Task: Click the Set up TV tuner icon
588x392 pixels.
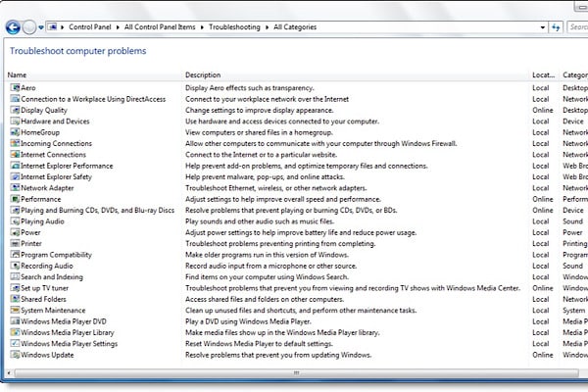Action: click(x=15, y=288)
